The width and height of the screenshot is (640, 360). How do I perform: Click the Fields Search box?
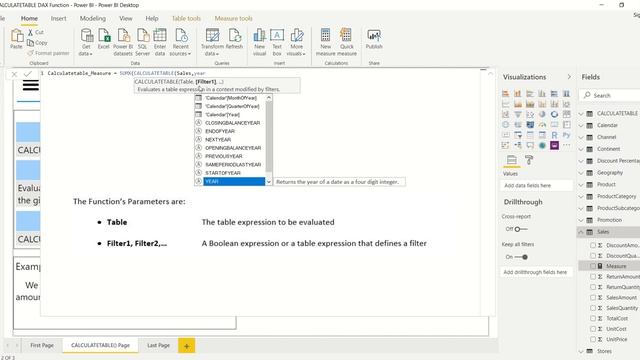[610, 95]
